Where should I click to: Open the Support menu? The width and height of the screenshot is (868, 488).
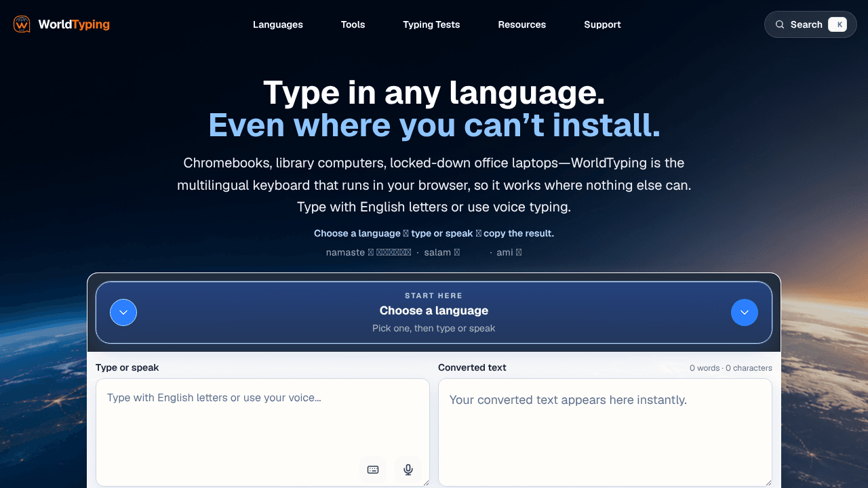point(602,24)
